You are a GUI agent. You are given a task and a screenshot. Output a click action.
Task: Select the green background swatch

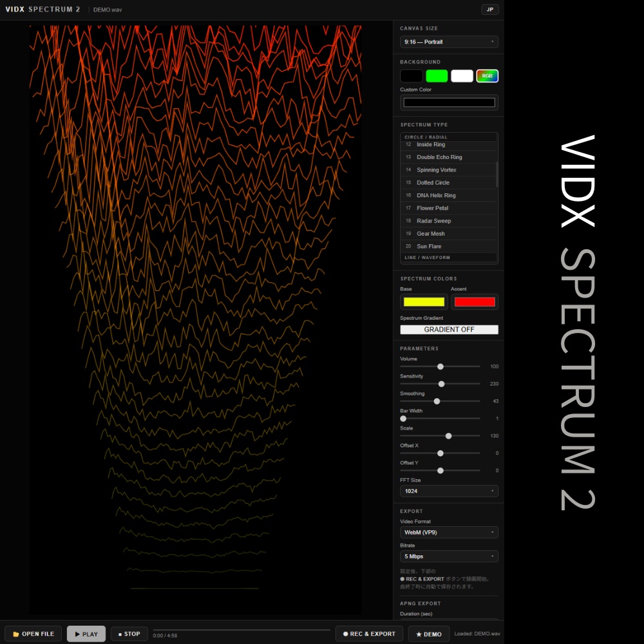[437, 76]
